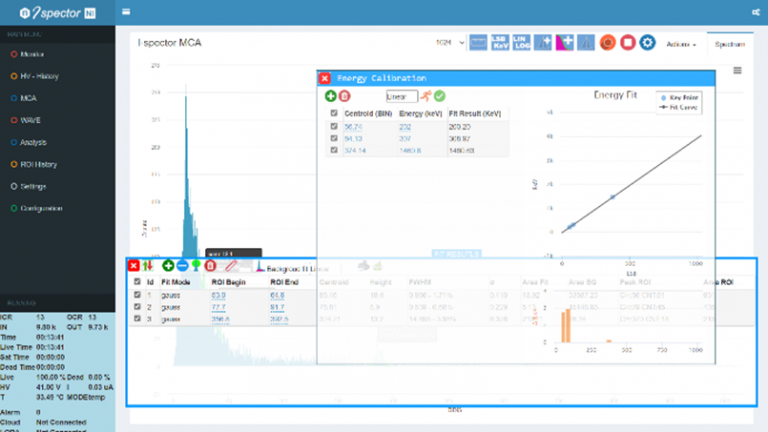
Task: Click the red stop acquisition button
Action: tap(627, 43)
